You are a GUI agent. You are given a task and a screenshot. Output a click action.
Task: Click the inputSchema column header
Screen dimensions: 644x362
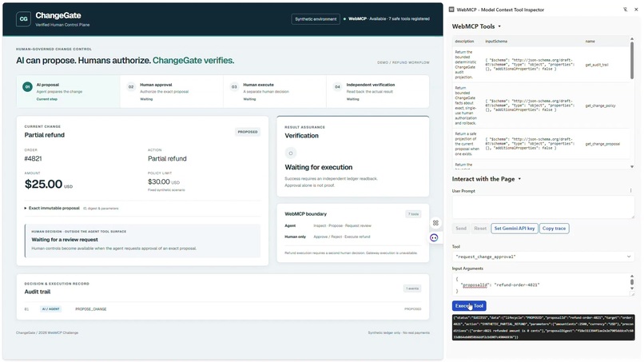tap(495, 41)
